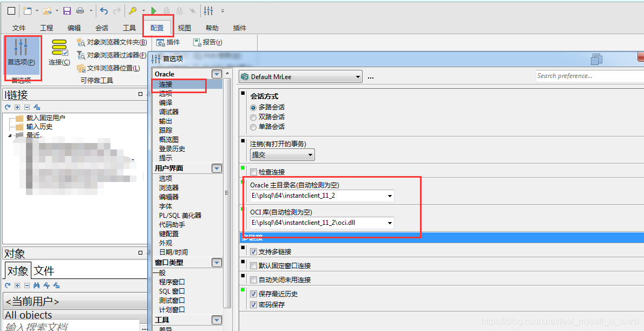Refresh the 对象 panel list
Viewport: 644px width, 331px height.
(x=8, y=285)
